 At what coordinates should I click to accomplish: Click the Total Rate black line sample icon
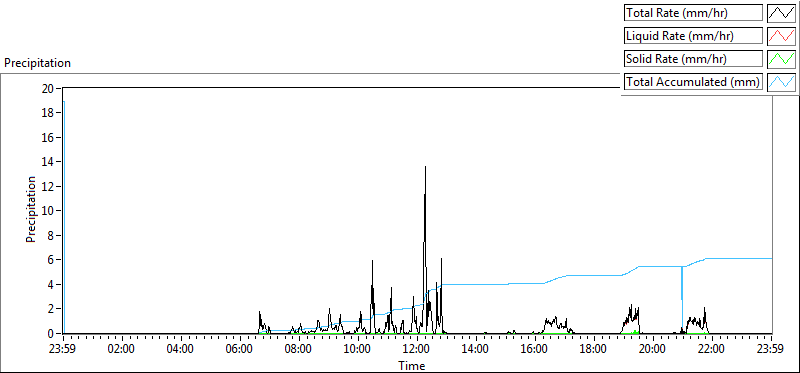coord(781,13)
